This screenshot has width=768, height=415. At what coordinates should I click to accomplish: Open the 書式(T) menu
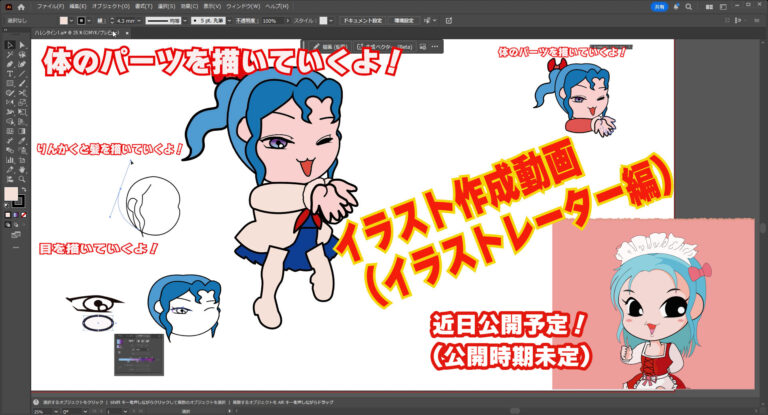click(144, 6)
